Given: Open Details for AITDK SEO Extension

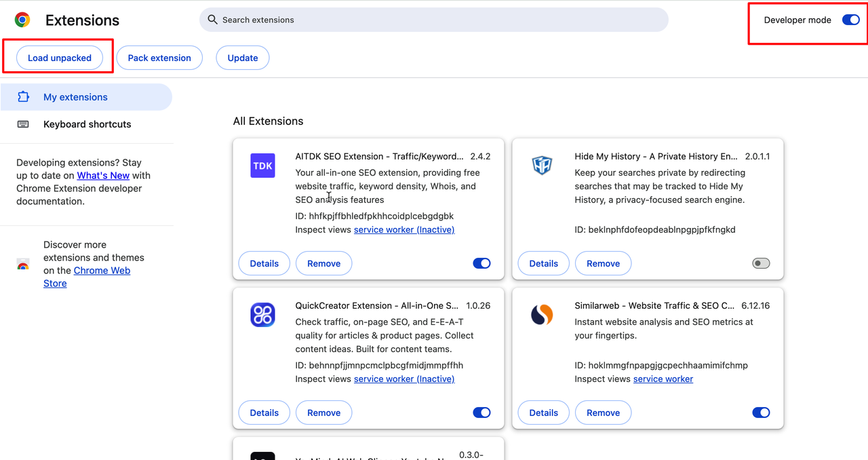Looking at the screenshot, I should click(264, 263).
